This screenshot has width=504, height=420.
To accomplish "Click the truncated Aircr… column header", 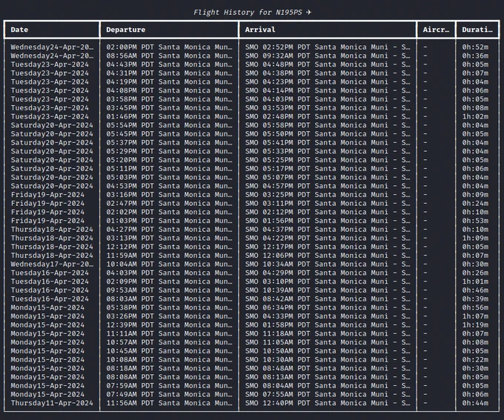I will coord(436,30).
